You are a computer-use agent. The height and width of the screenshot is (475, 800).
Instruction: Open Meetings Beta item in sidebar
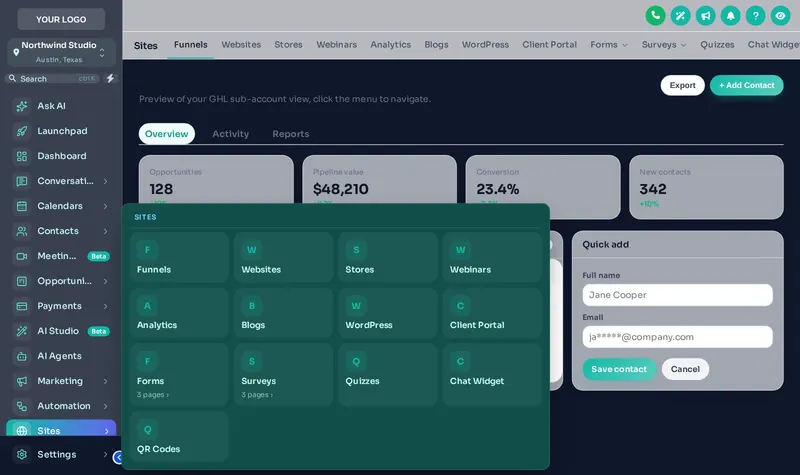(61, 256)
